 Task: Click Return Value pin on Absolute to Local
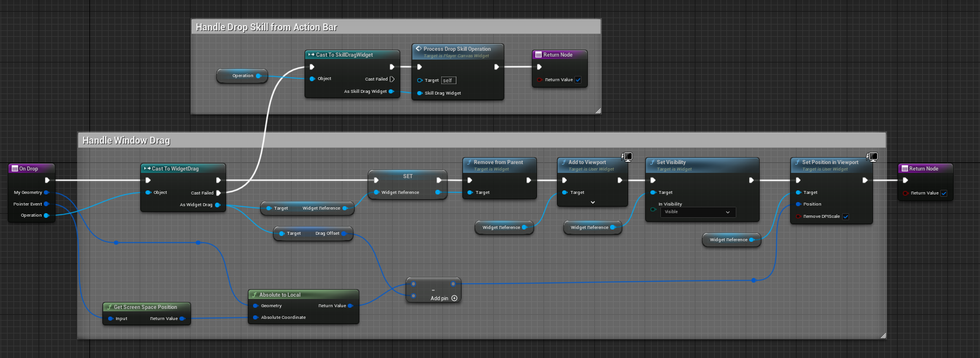pos(350,305)
